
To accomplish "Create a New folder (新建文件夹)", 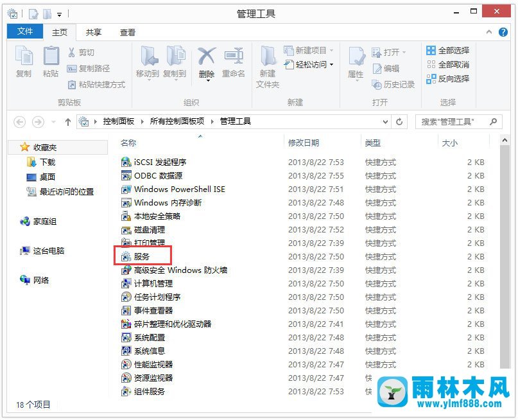I will pyautogui.click(x=268, y=67).
